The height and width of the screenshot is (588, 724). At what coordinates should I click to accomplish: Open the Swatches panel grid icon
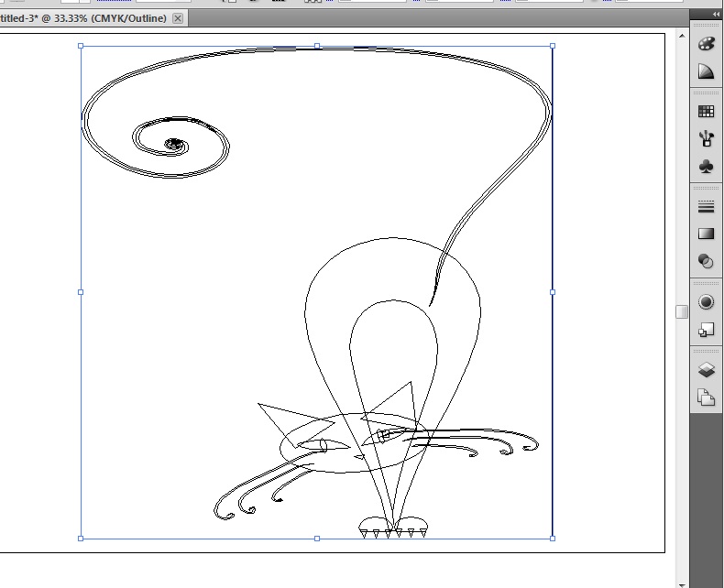pos(706,112)
